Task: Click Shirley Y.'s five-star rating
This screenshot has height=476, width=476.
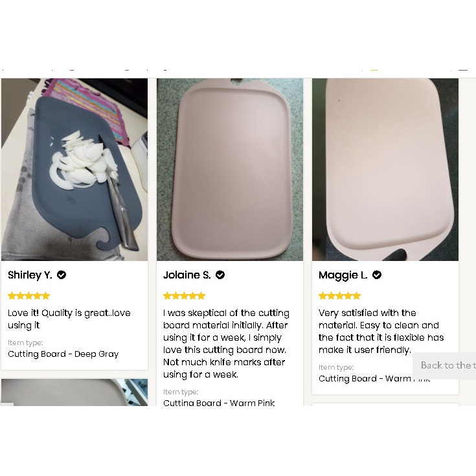Action: tap(29, 296)
